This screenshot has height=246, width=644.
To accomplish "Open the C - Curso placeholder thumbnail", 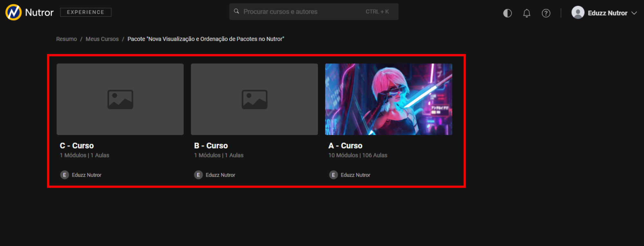I will [120, 99].
